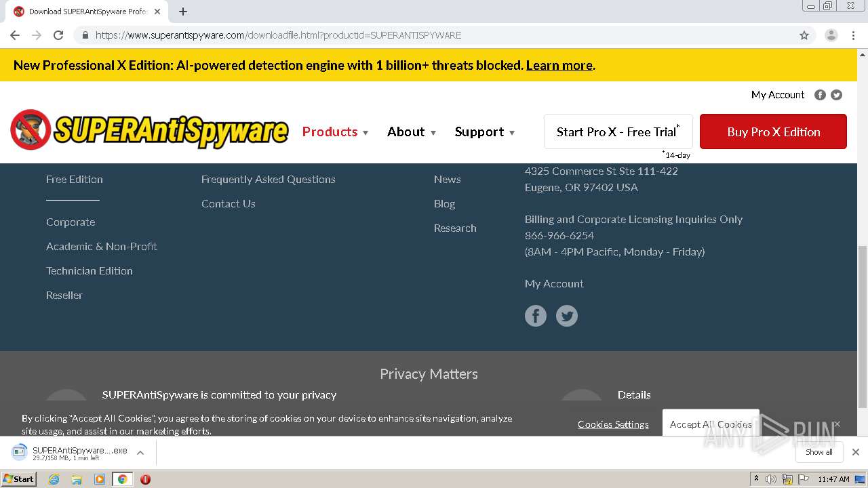868x488 pixels.
Task: Click Show desktop button on taskbar
Action: (x=861, y=479)
